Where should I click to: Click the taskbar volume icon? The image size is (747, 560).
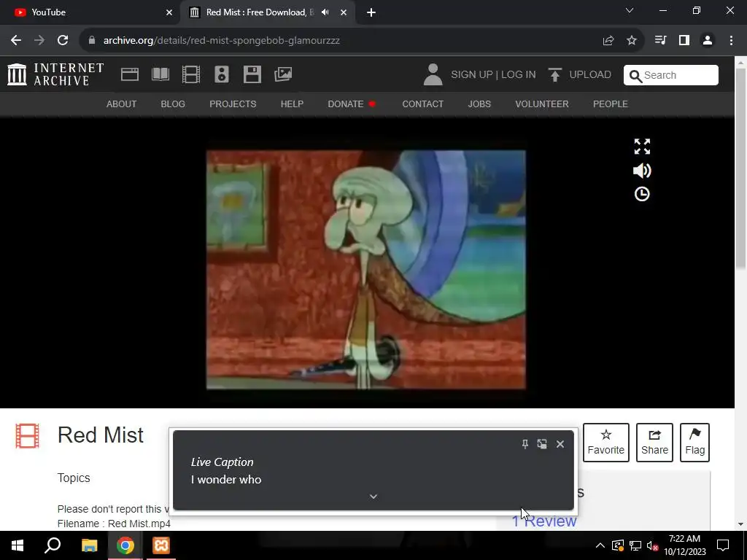pyautogui.click(x=652, y=545)
